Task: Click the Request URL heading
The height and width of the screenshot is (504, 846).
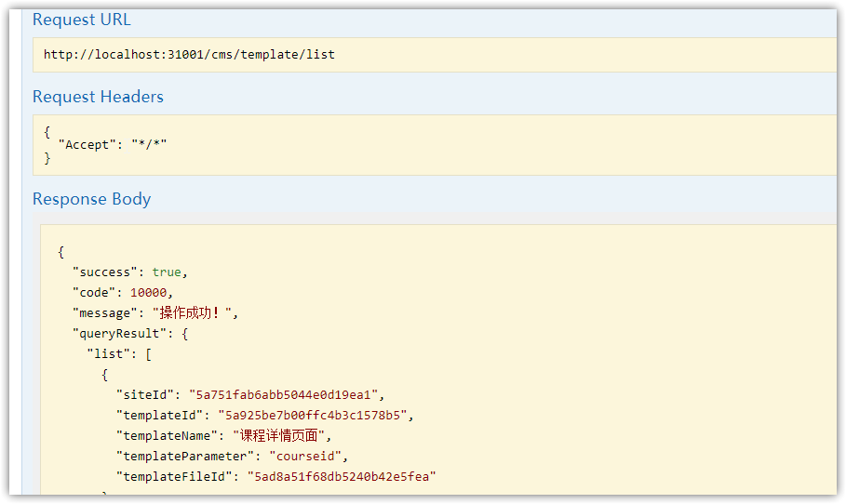Action: (x=82, y=20)
